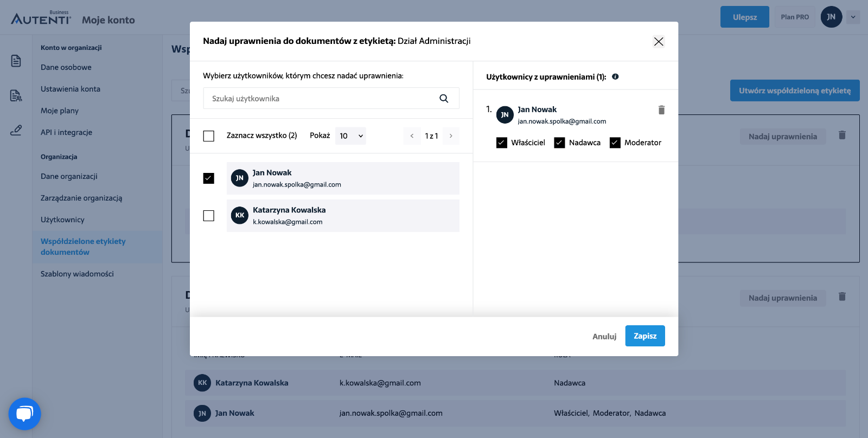Click Utwórz współdzieloną etykietę button
This screenshot has width=868, height=438.
point(795,91)
